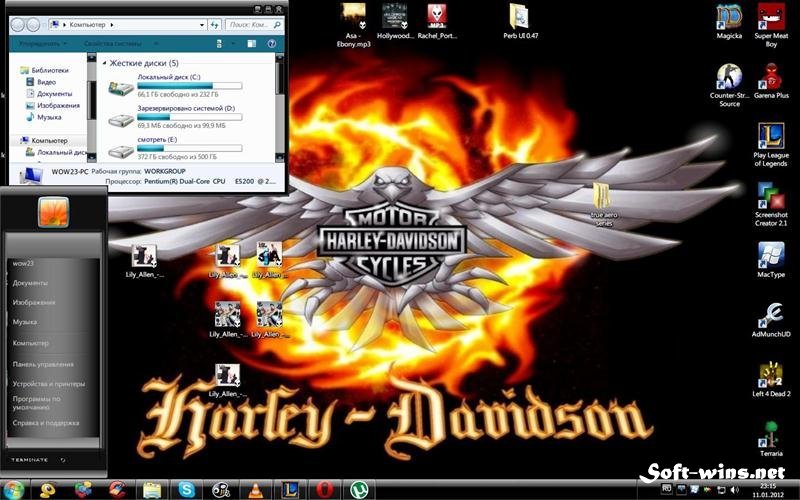Viewport: 800px width, 500px height.
Task: Open the Explorer help question-mark icon
Action: click(x=271, y=44)
